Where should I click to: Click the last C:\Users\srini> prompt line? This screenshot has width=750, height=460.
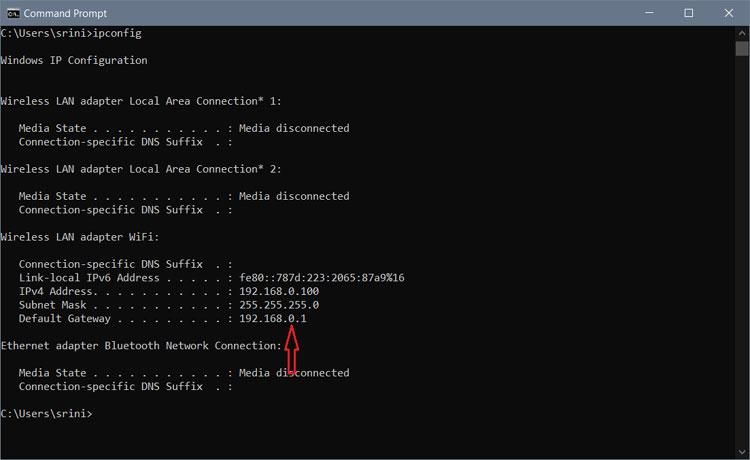point(46,413)
